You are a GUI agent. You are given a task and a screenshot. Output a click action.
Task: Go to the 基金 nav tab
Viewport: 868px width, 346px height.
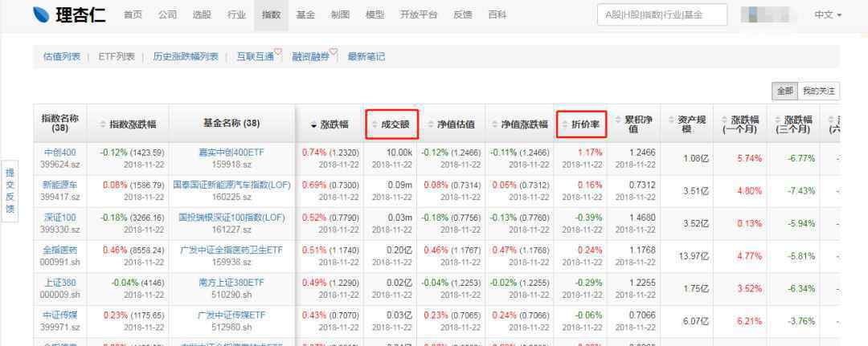(305, 15)
